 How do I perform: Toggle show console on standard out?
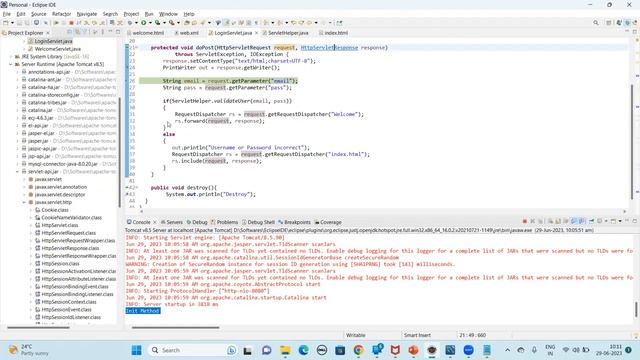[x=574, y=221]
